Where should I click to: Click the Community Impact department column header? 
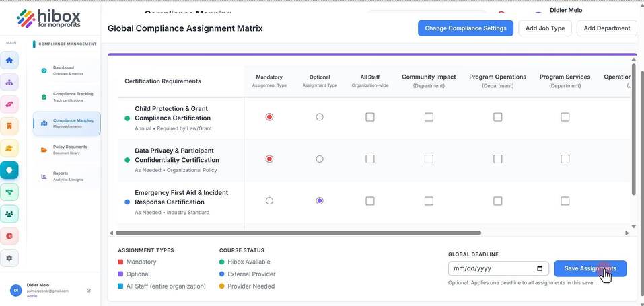pos(429,81)
